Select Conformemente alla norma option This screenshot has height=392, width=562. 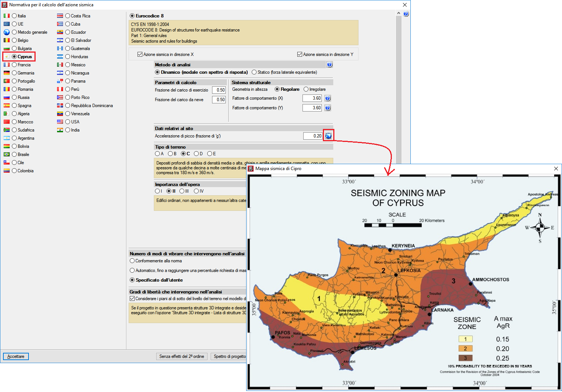point(132,261)
